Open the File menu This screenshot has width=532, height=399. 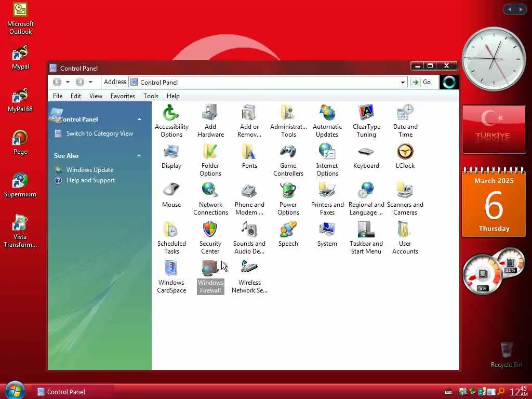click(x=58, y=96)
